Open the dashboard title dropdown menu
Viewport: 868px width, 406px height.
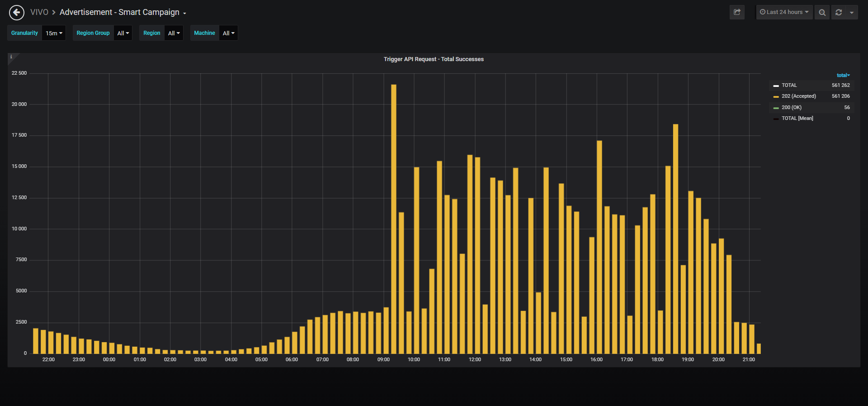(x=123, y=12)
